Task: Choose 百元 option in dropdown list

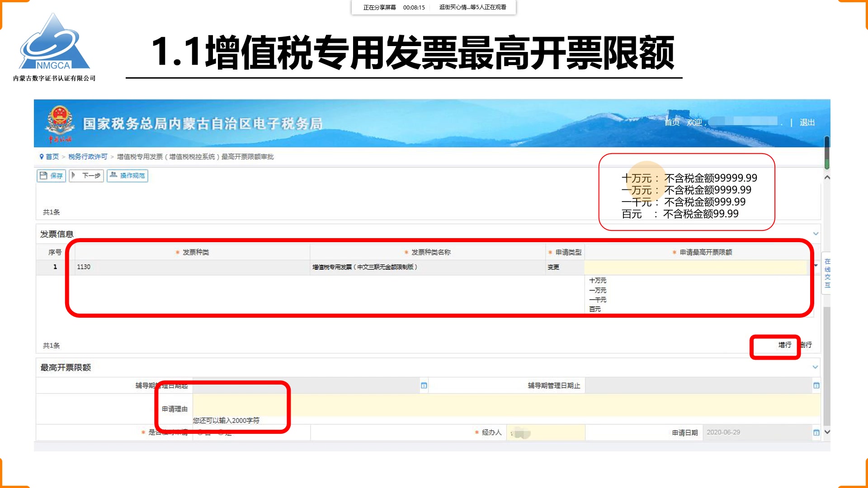Action: pos(595,309)
